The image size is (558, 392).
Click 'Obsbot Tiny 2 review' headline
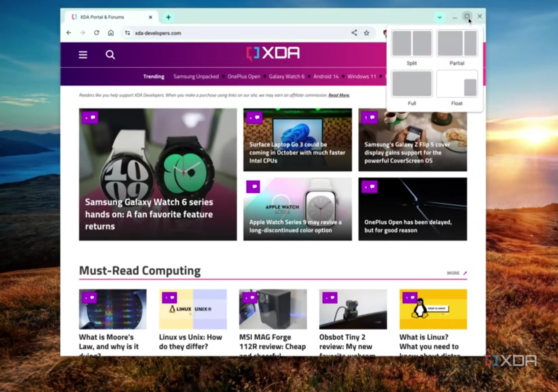[x=347, y=344]
